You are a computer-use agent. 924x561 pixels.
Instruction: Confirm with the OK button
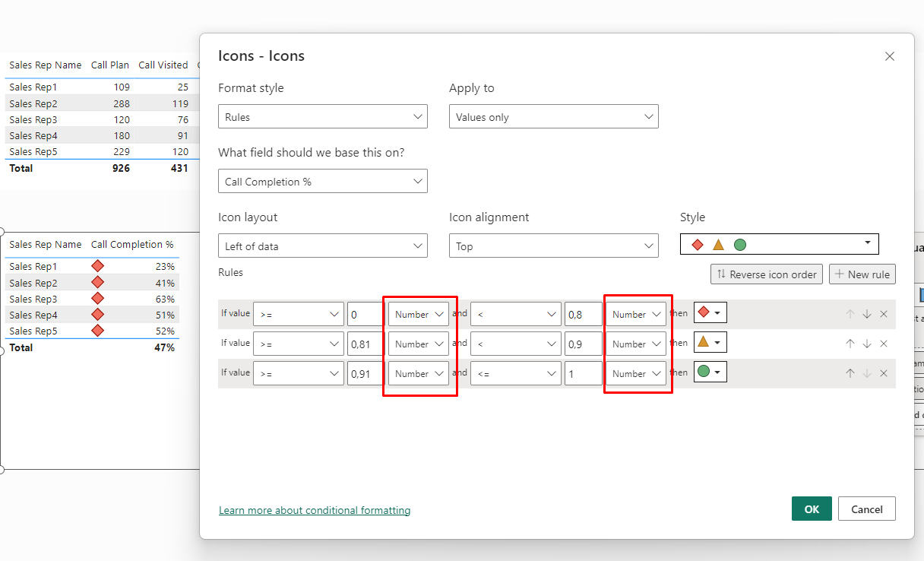click(x=812, y=509)
